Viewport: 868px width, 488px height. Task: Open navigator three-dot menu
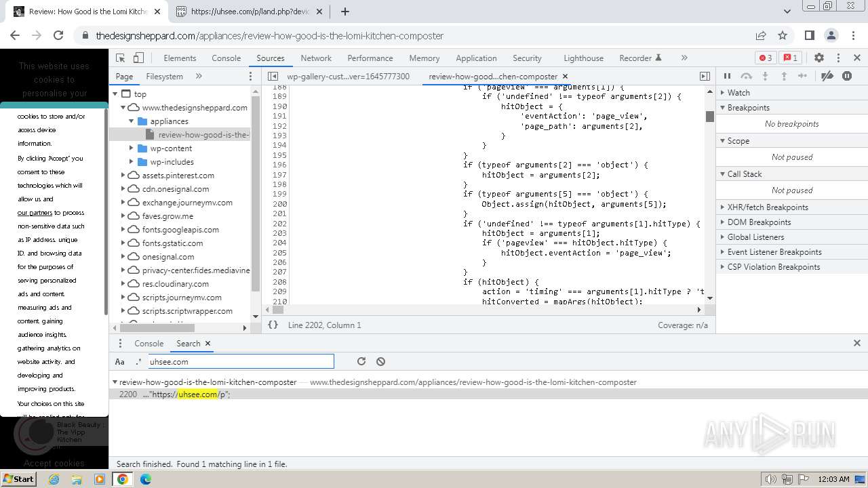(x=250, y=77)
